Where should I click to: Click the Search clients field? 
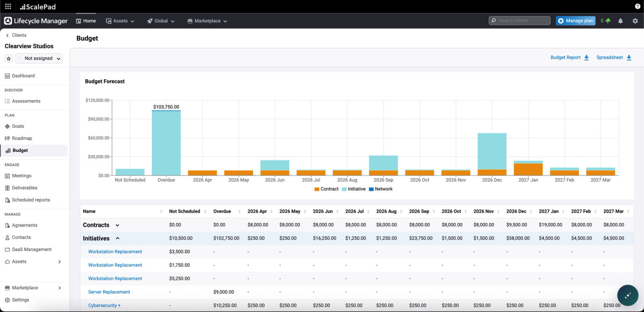pyautogui.click(x=520, y=21)
